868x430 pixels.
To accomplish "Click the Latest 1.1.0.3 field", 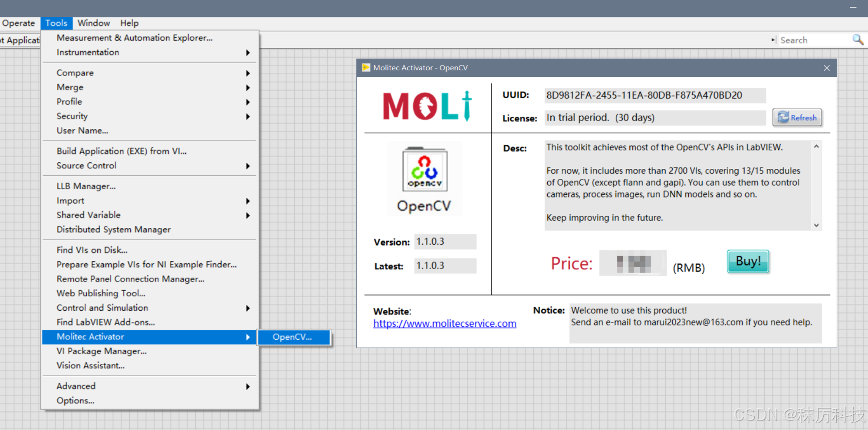I will click(445, 266).
